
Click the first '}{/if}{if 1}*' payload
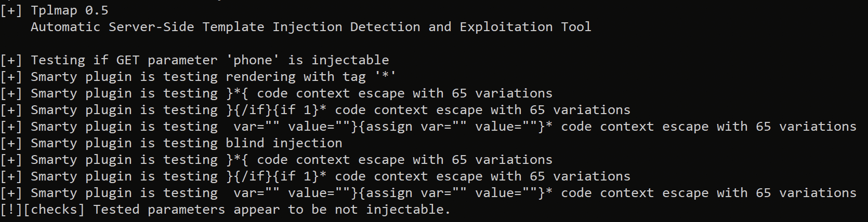pos(276,110)
